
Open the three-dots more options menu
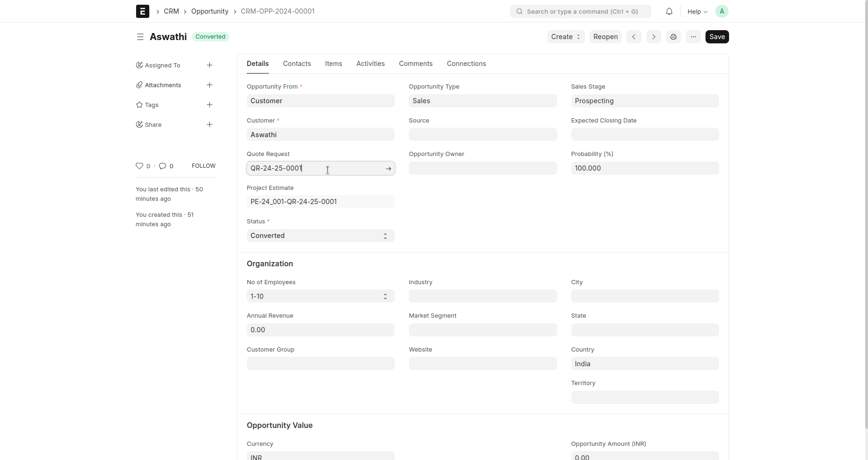[x=693, y=37]
